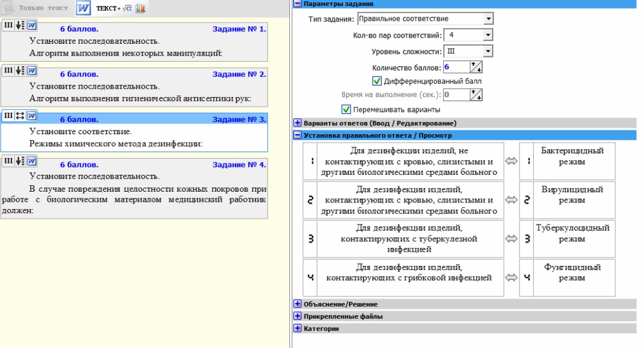Expand the 'Прикрепленные файлы' section
The height and width of the screenshot is (348, 644).
tap(297, 316)
